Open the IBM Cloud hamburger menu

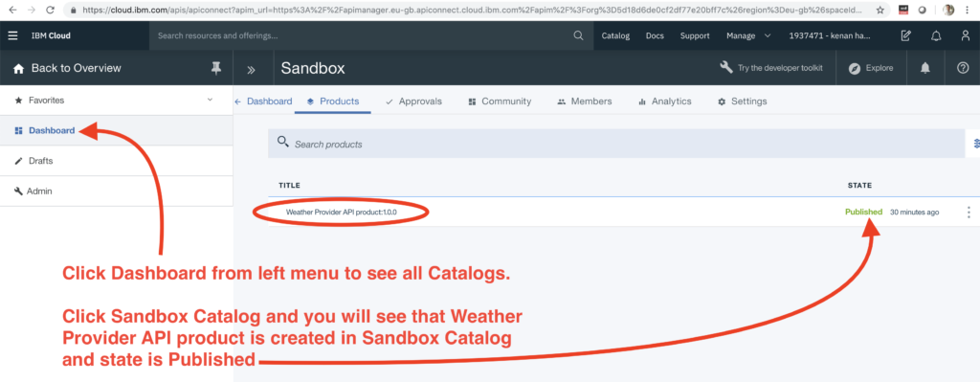[12, 35]
